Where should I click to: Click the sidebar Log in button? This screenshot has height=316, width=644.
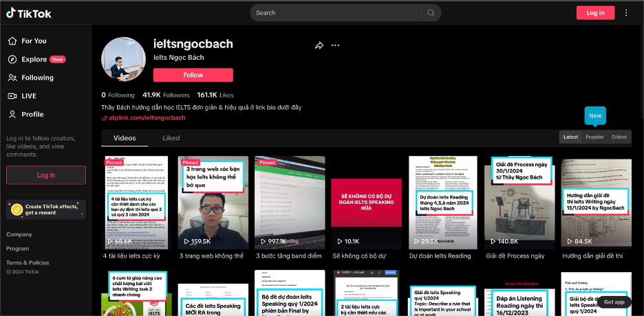point(46,175)
